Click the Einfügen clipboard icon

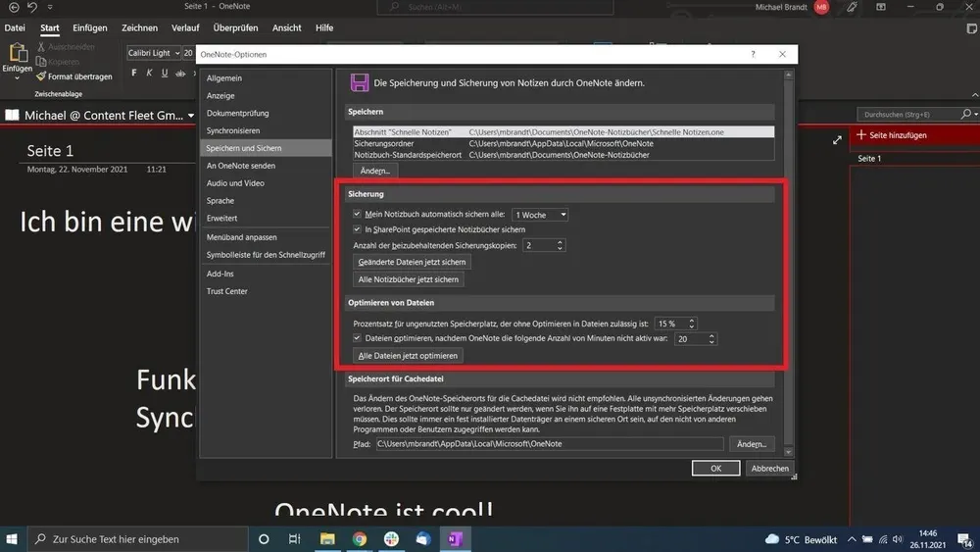pyautogui.click(x=18, y=53)
